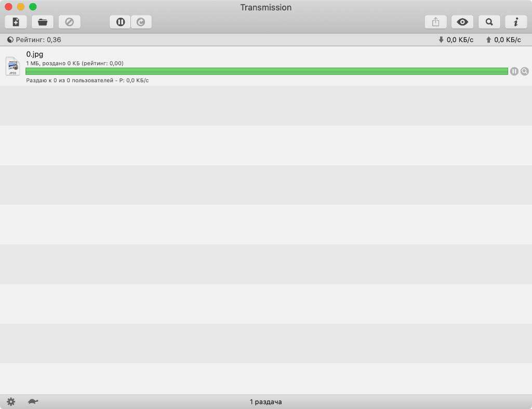Click the Share toolbar button
The width and height of the screenshot is (532, 409).
(436, 22)
